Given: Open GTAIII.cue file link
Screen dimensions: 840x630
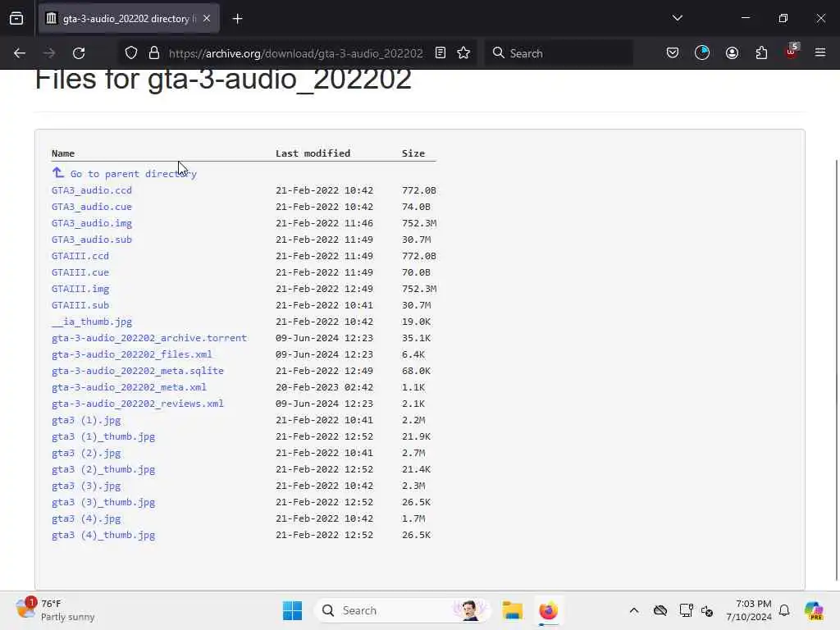Looking at the screenshot, I should 80,272.
